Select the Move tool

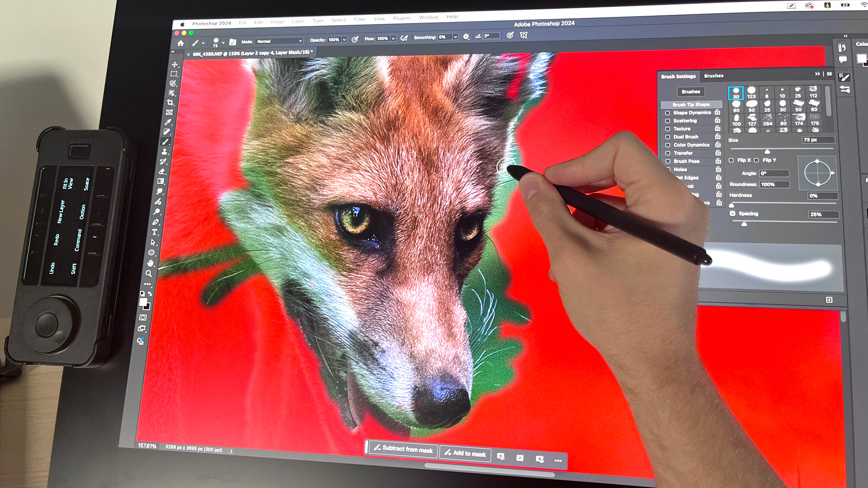[175, 65]
